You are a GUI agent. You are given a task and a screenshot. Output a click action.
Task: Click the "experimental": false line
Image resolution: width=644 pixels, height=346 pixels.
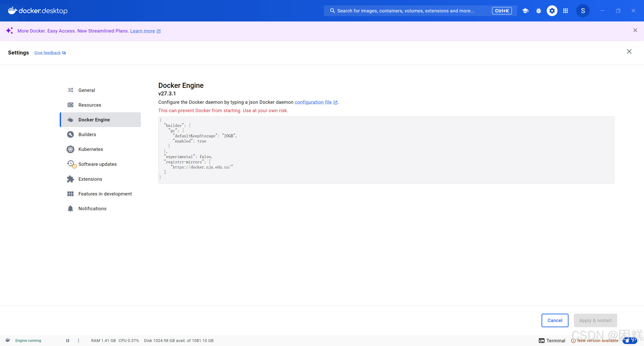click(x=188, y=157)
